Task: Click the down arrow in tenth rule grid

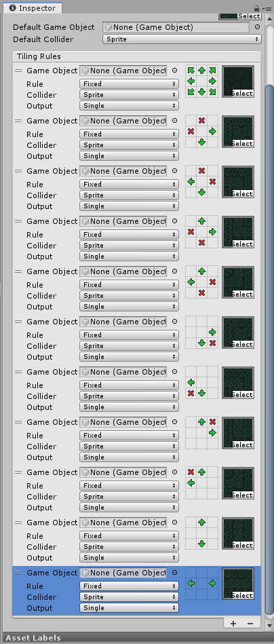Action: (x=201, y=544)
